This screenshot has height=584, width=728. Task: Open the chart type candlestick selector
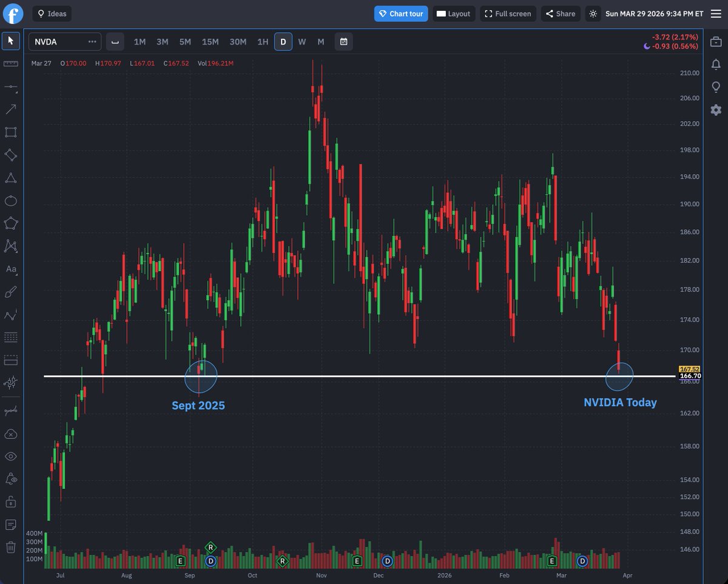coord(115,42)
